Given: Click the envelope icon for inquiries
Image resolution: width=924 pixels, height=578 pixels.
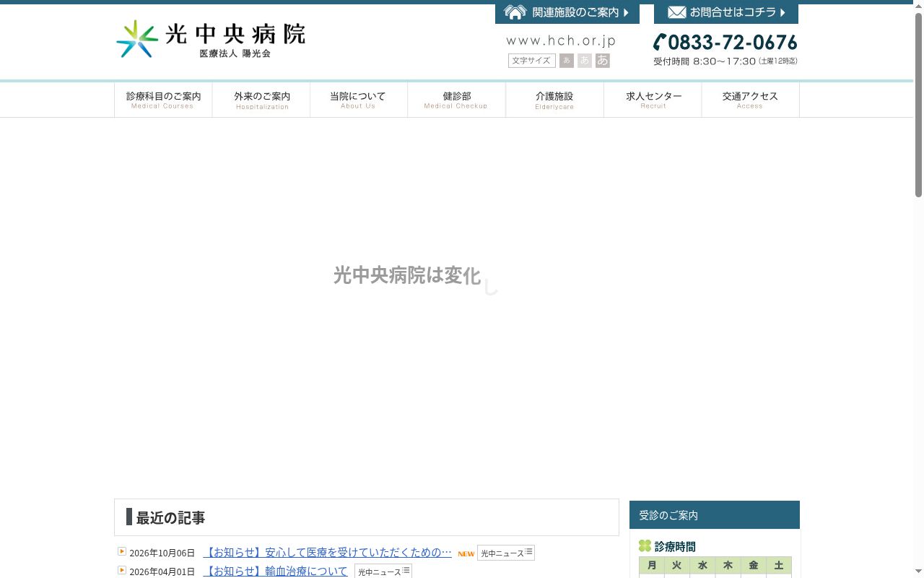Looking at the screenshot, I should (676, 12).
